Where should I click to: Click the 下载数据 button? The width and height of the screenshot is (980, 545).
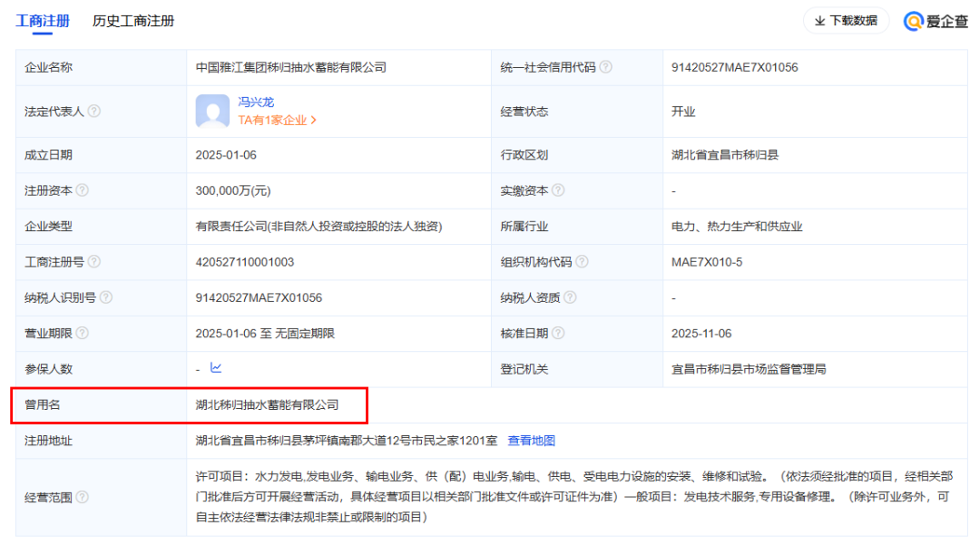[846, 21]
